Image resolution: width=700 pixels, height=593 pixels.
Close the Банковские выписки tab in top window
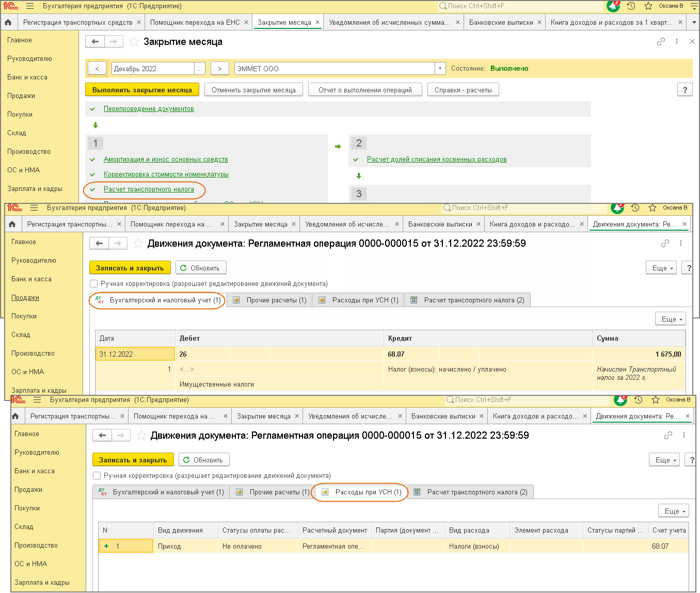(x=539, y=22)
